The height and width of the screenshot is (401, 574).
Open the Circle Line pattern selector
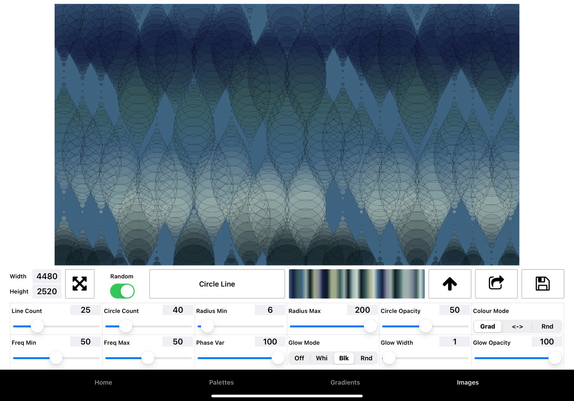(x=217, y=284)
